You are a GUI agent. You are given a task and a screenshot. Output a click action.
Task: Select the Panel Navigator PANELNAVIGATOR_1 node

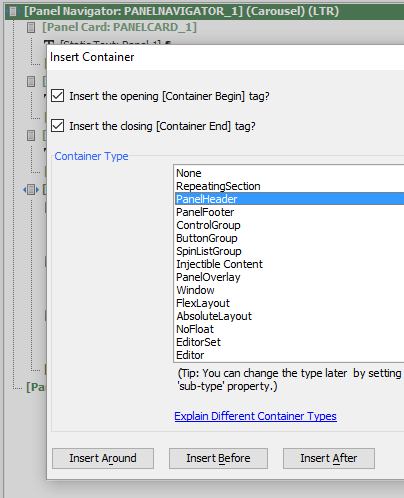click(x=181, y=11)
